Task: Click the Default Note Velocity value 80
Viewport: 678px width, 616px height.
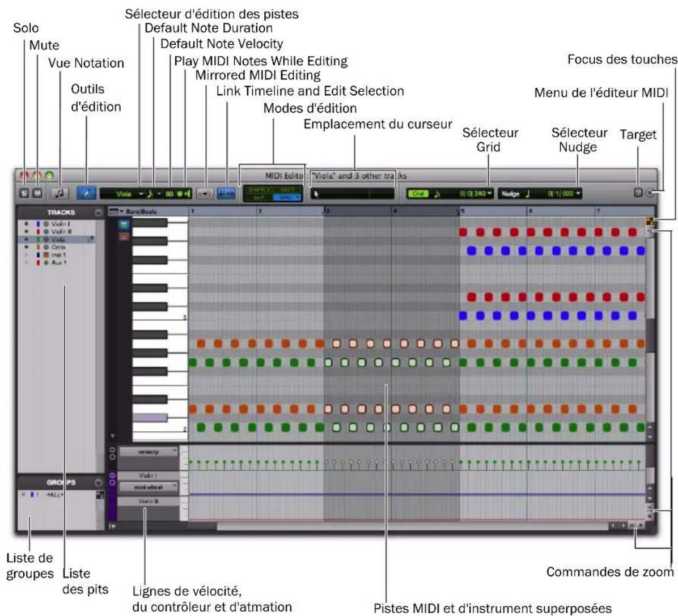Action: (x=169, y=194)
